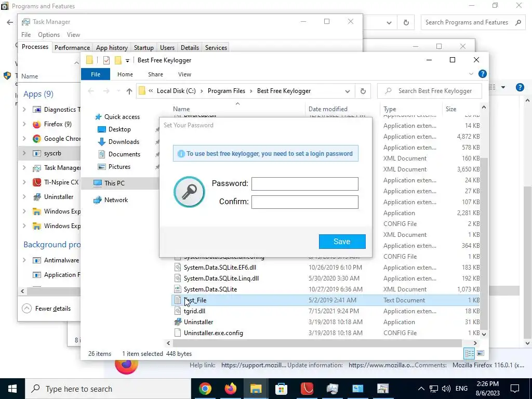Click the Windows taskbar search box
This screenshot has width=532, height=399.
pyautogui.click(x=108, y=389)
